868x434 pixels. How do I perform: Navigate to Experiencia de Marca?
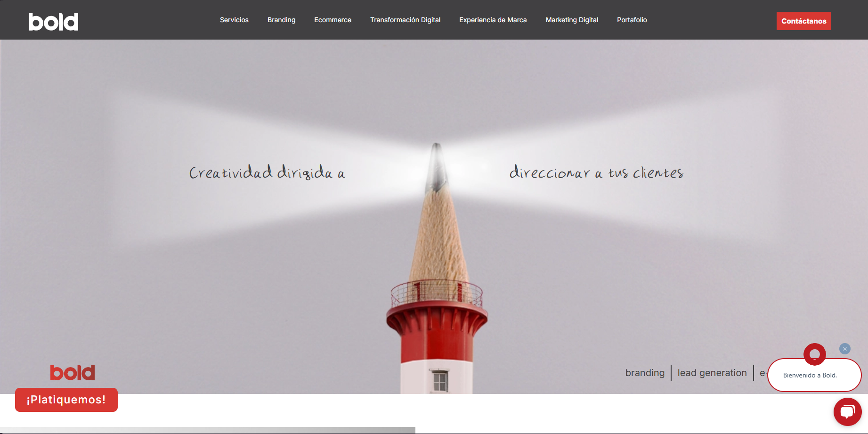pos(493,20)
